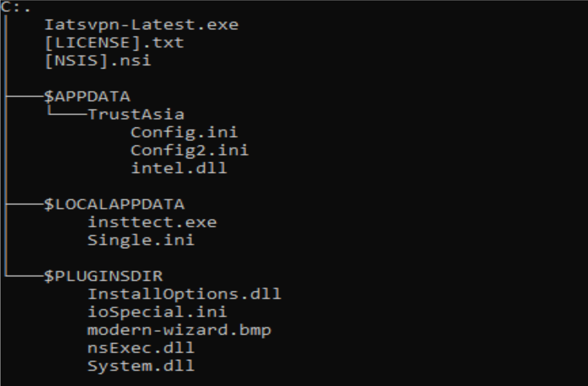Click the [NSIS].nsi script file

pyautogui.click(x=98, y=60)
